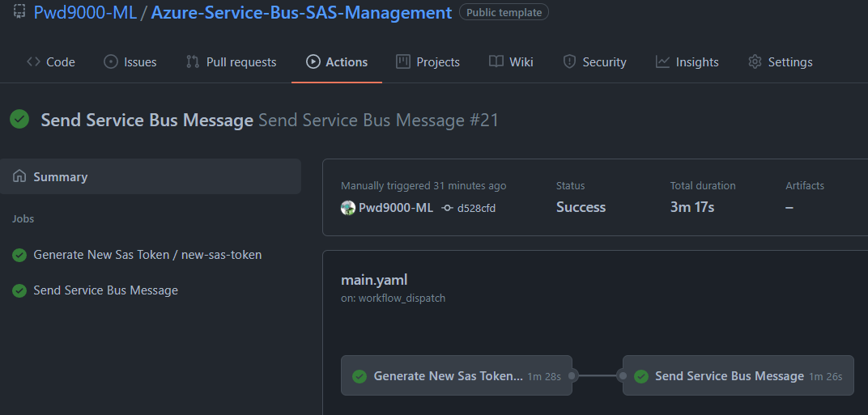
Task: Open the Security tab
Action: coord(594,62)
